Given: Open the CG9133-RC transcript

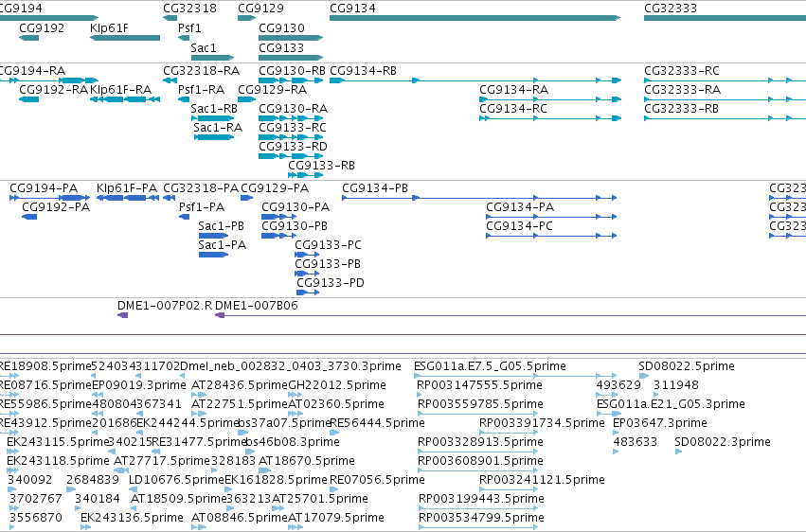Looking at the screenshot, I should [x=291, y=137].
